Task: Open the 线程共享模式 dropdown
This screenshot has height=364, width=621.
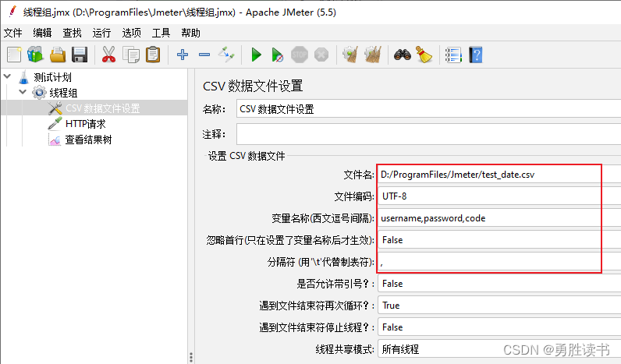Action: tap(499, 349)
